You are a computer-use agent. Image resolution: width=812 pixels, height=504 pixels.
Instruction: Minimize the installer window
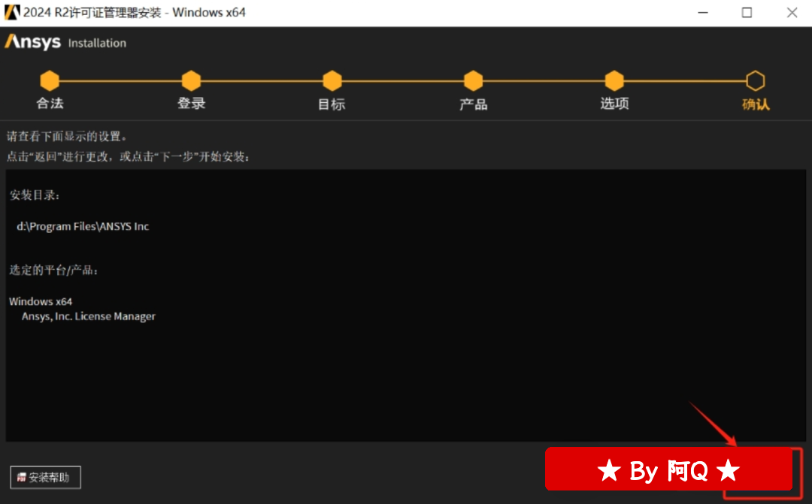point(703,13)
